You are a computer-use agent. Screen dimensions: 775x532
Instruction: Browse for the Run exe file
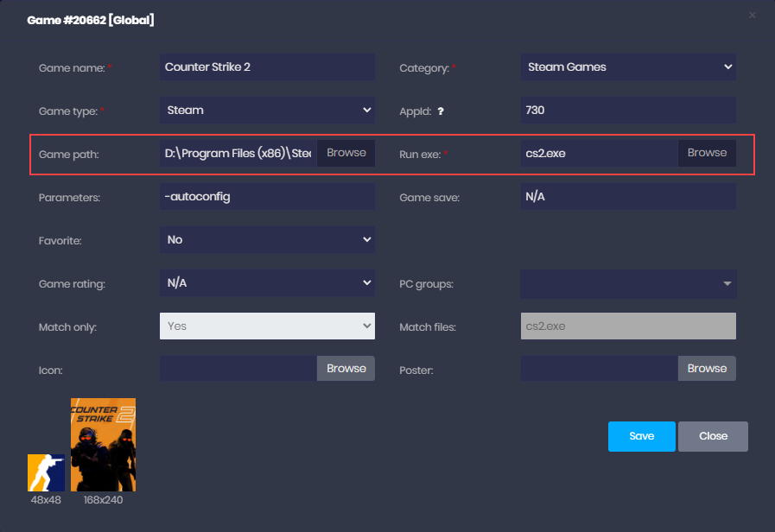(x=707, y=153)
